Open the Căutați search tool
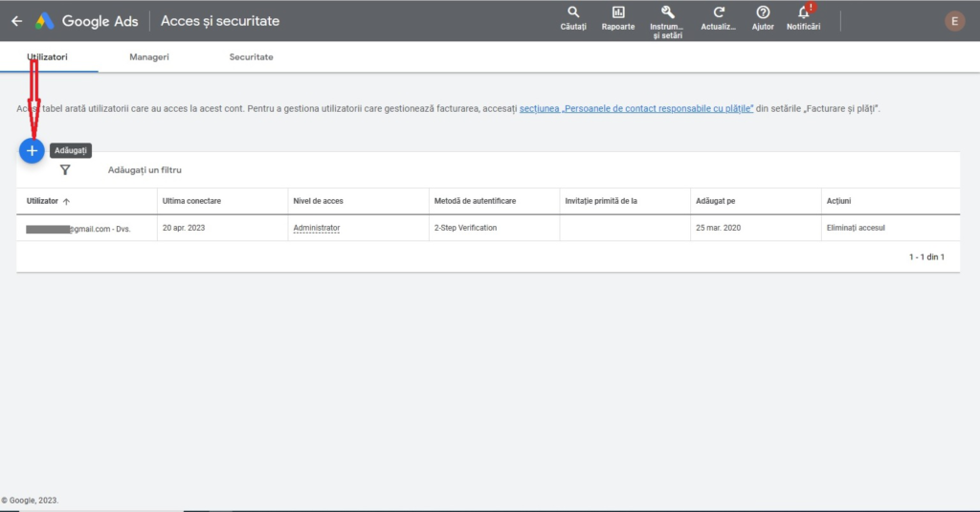Viewport: 980px width, 512px height. point(573,19)
